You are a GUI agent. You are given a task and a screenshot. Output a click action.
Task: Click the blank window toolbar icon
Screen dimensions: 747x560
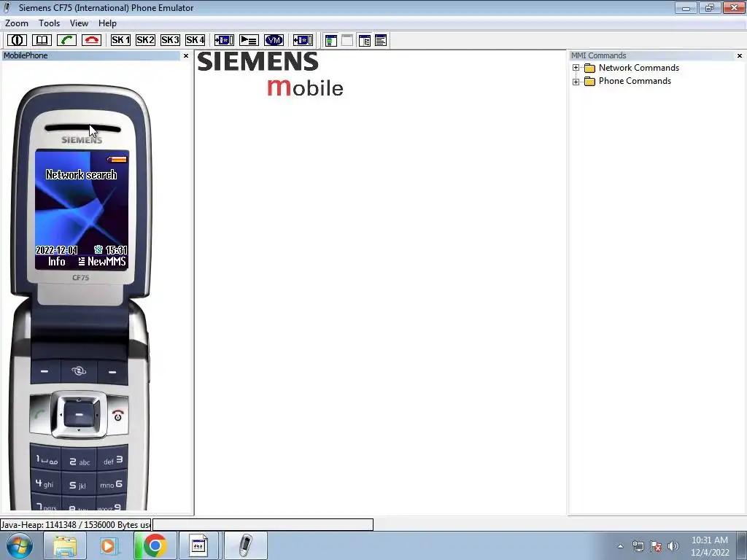pos(347,41)
